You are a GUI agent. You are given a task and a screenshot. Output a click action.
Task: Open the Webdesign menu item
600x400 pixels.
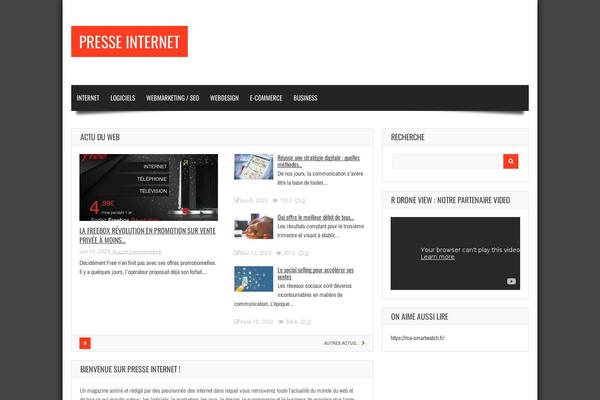[x=224, y=98]
